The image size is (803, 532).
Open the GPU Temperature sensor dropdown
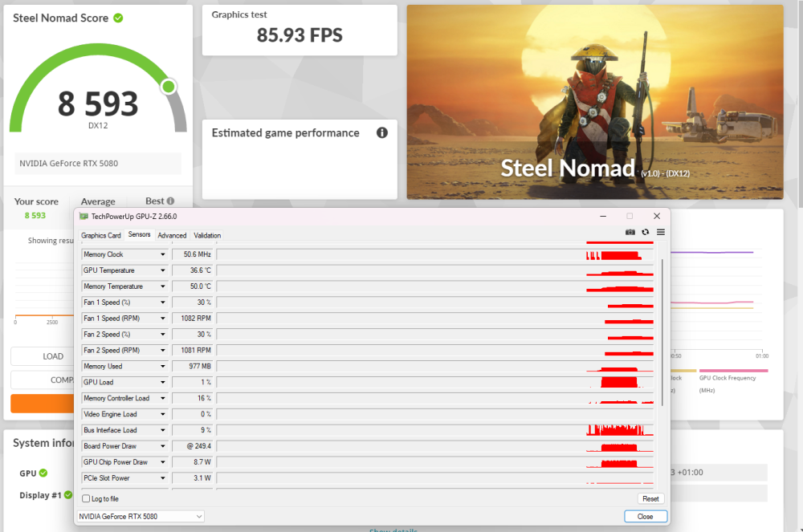click(x=163, y=270)
